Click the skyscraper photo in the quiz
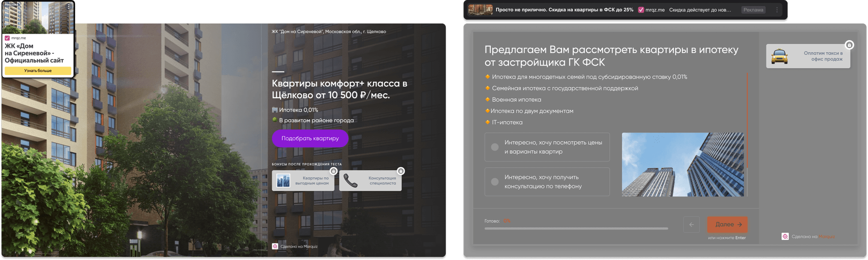The width and height of the screenshot is (868, 260). (683, 165)
